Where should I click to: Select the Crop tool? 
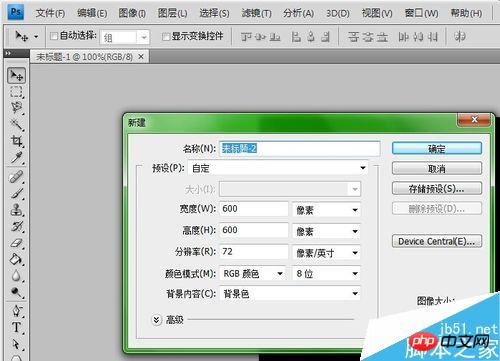16,141
